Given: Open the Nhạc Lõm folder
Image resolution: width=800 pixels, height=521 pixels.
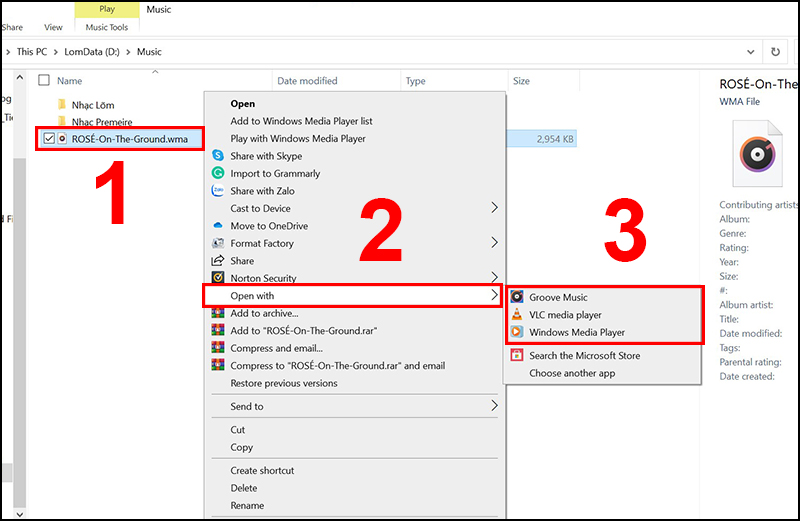Looking at the screenshot, I should (93, 105).
